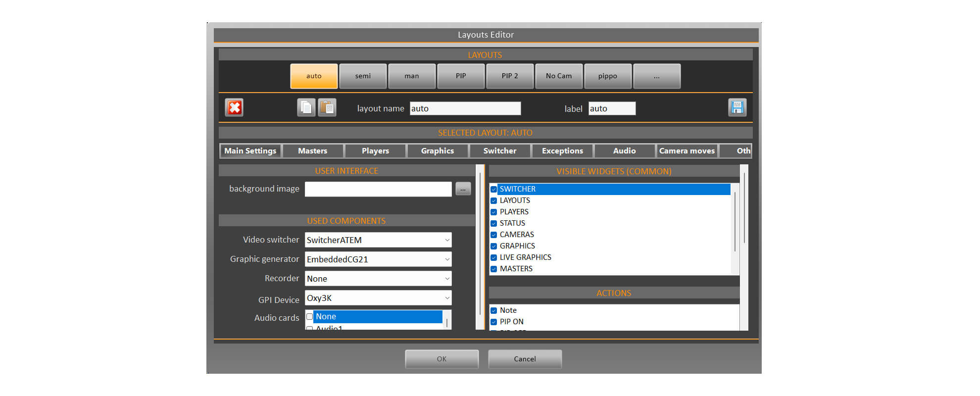
Task: Click the paste layout clipboard icon
Action: point(327,107)
